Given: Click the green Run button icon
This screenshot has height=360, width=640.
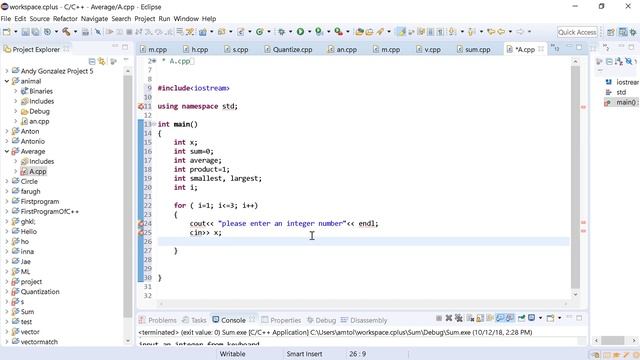Looking at the screenshot, I should (x=300, y=31).
